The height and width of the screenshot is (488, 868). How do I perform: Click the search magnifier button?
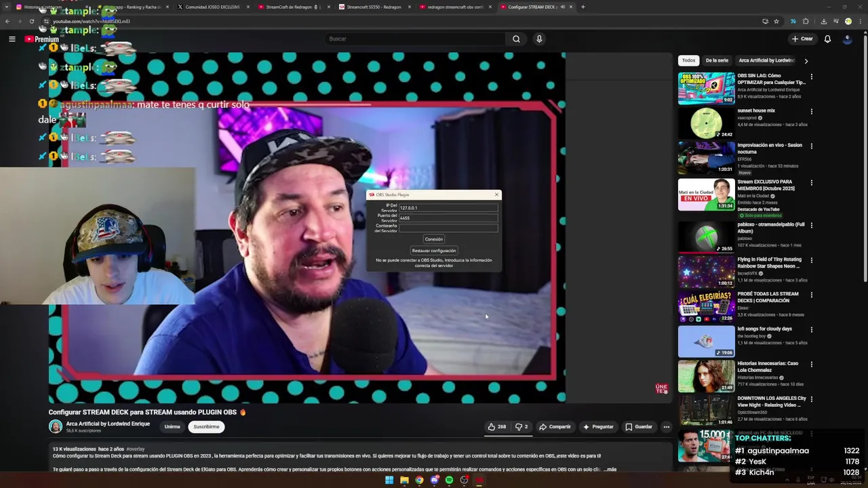pyautogui.click(x=516, y=39)
